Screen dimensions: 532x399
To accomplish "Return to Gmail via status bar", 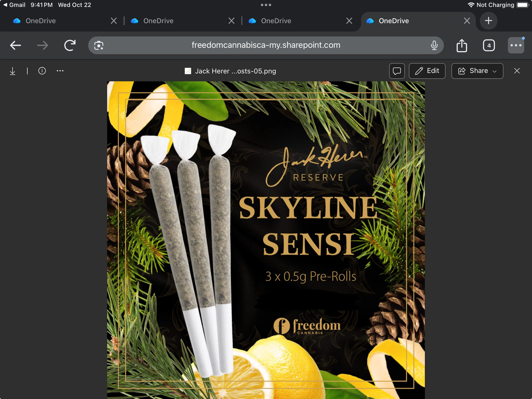I will pyautogui.click(x=14, y=5).
